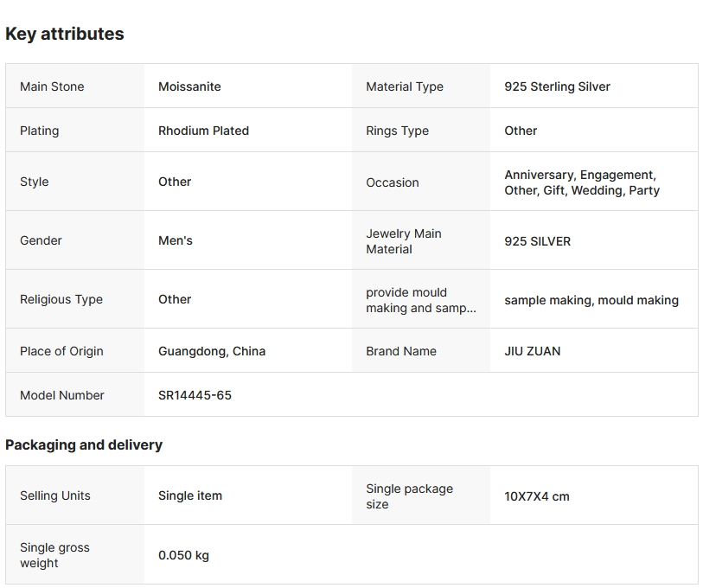The image size is (703, 588).
Task: Click the Rhodium Plated value
Action: click(203, 131)
